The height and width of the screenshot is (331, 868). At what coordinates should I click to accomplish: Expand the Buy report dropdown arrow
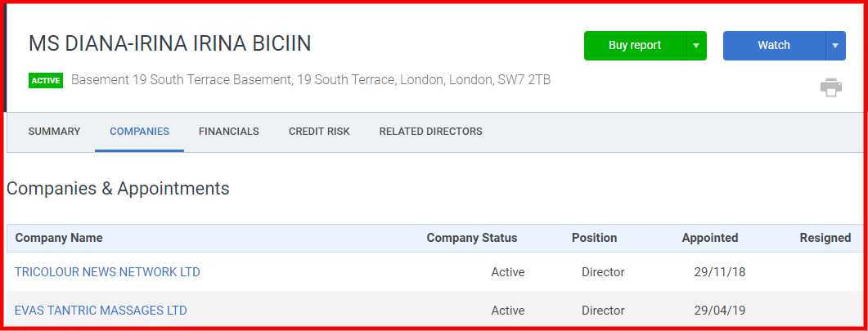[696, 45]
